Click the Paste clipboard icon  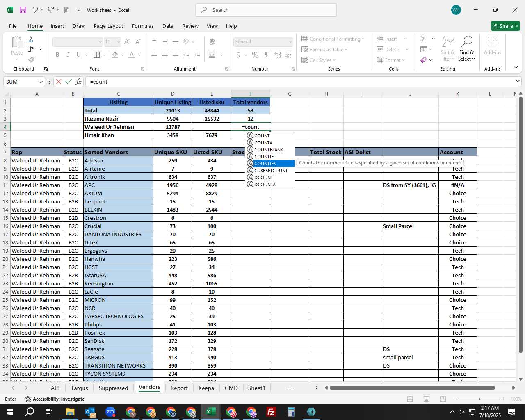pyautogui.click(x=17, y=42)
